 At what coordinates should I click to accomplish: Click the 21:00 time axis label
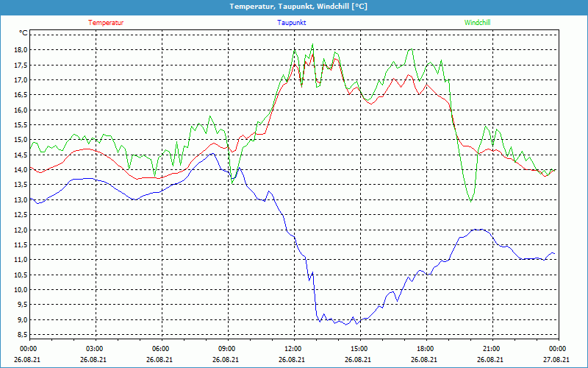tap(491, 349)
